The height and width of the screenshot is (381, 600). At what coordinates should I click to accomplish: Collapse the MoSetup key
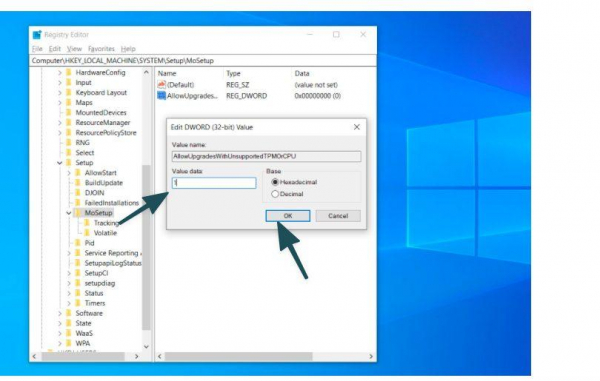(69, 213)
